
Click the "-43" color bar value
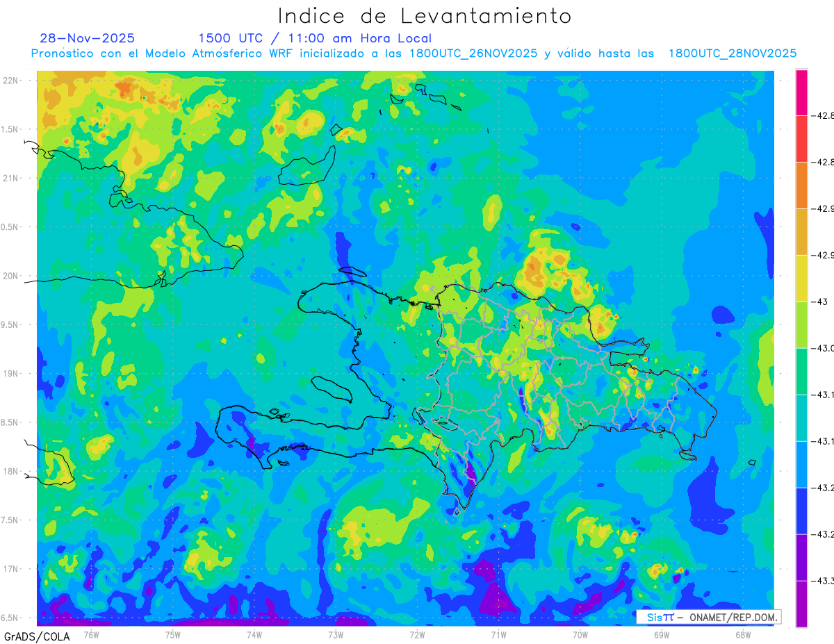(x=819, y=302)
